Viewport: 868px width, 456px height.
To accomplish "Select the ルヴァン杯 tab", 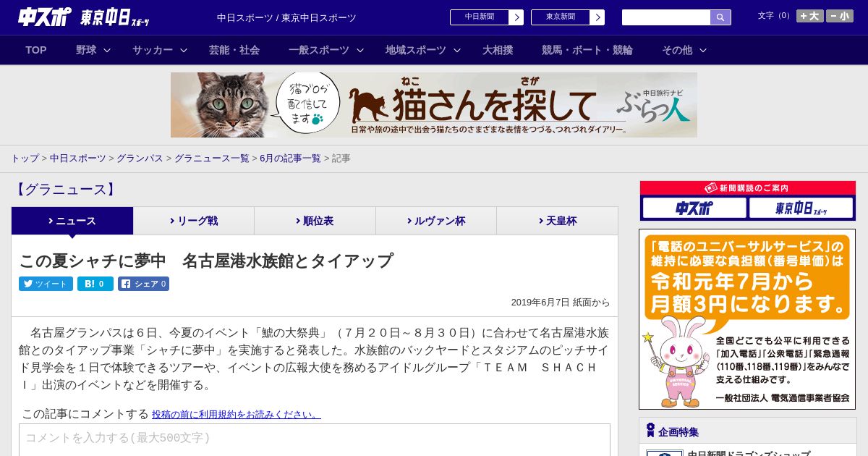I will coord(436,221).
